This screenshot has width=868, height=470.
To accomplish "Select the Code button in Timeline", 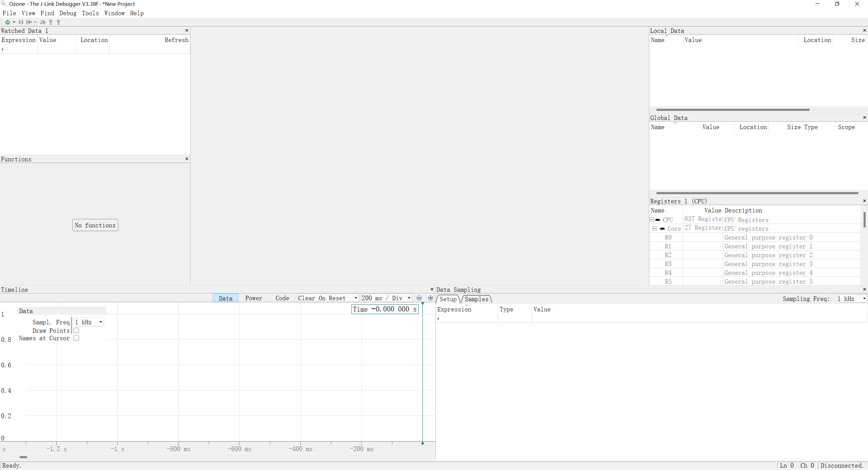I will click(282, 298).
